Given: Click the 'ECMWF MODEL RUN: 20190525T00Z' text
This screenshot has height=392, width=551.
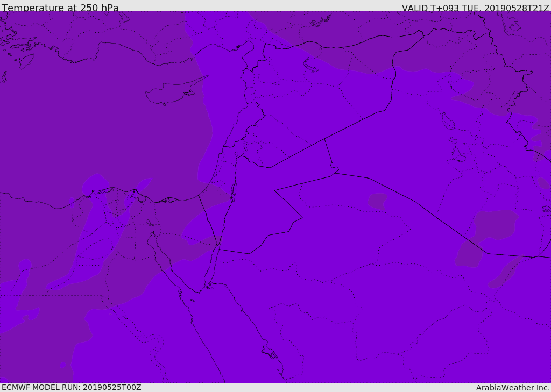Looking at the screenshot, I should click(x=72, y=387).
